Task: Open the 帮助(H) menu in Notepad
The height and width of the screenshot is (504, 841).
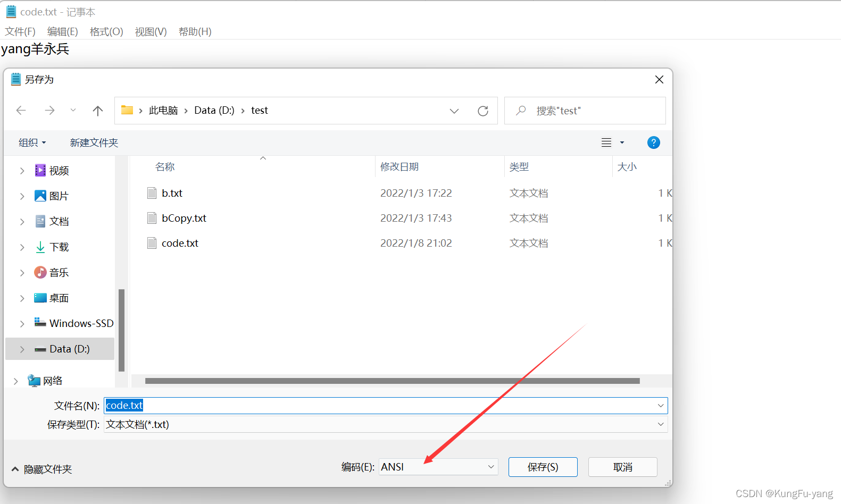Action: tap(195, 32)
